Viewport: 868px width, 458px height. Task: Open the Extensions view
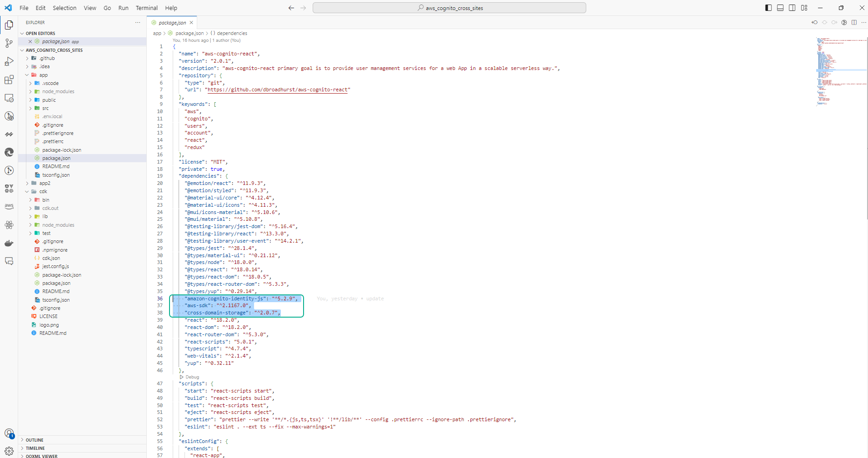click(9, 80)
